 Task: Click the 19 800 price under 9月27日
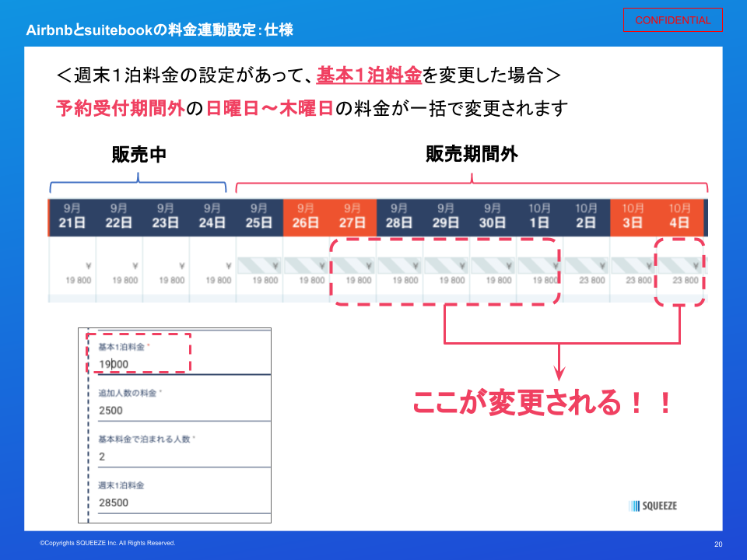358,281
